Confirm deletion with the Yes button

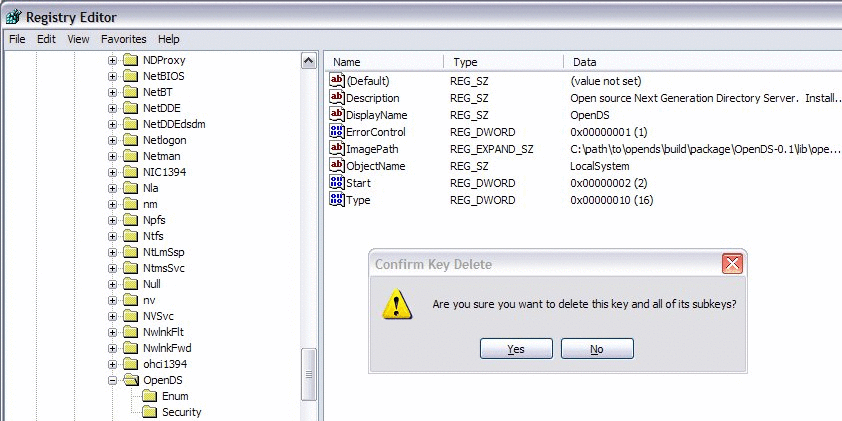tap(516, 349)
